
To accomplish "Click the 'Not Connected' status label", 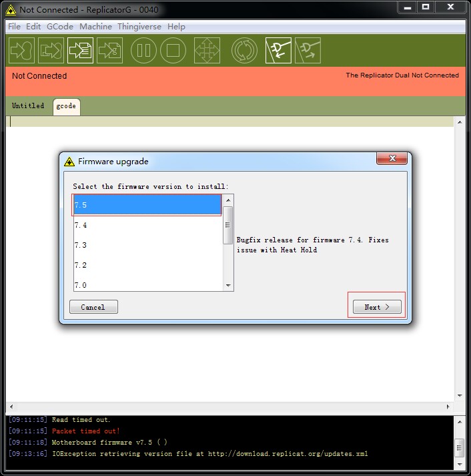I will [x=39, y=76].
